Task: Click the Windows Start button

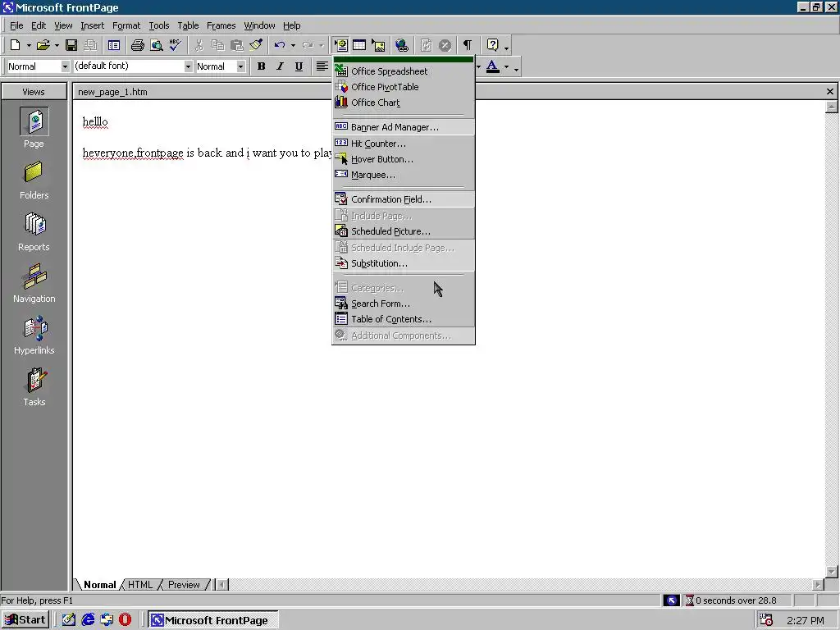Action: (25, 620)
